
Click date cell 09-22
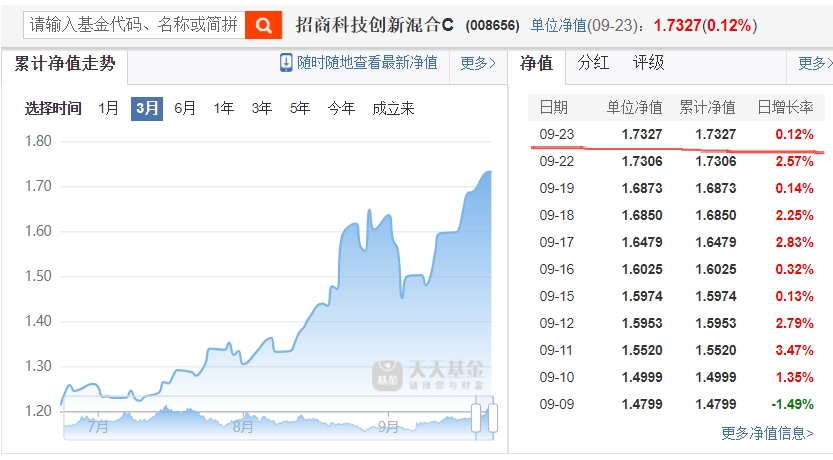click(557, 161)
